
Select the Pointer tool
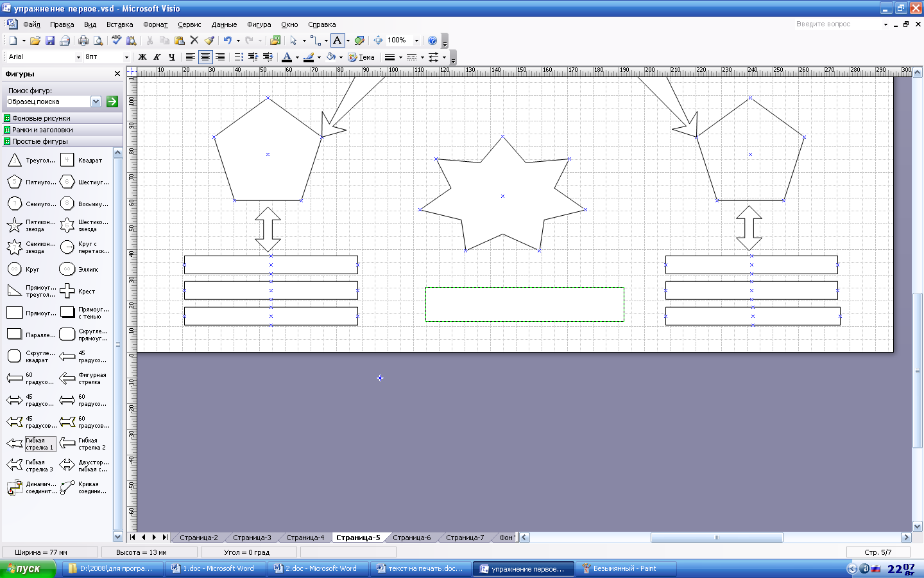293,40
